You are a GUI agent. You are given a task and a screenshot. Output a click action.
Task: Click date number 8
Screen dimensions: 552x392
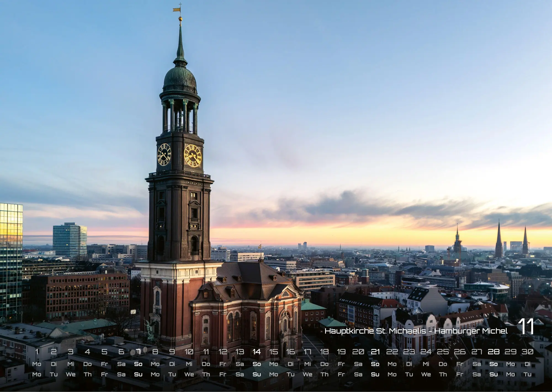[155, 352]
